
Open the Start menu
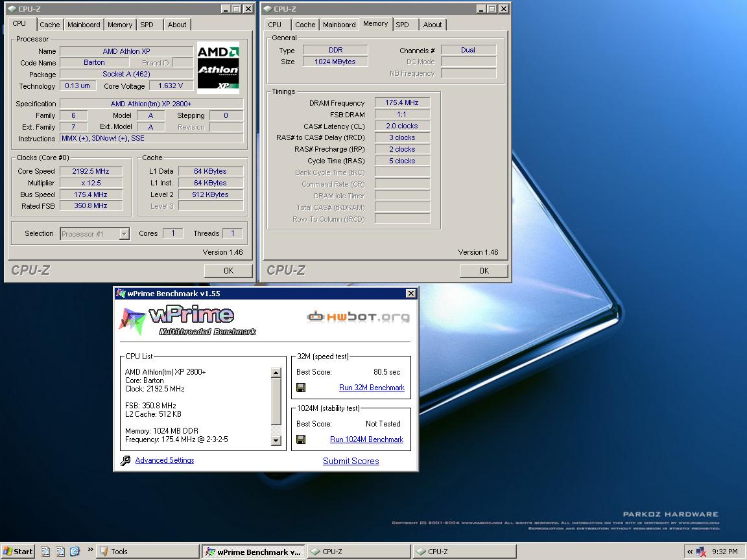(x=18, y=552)
